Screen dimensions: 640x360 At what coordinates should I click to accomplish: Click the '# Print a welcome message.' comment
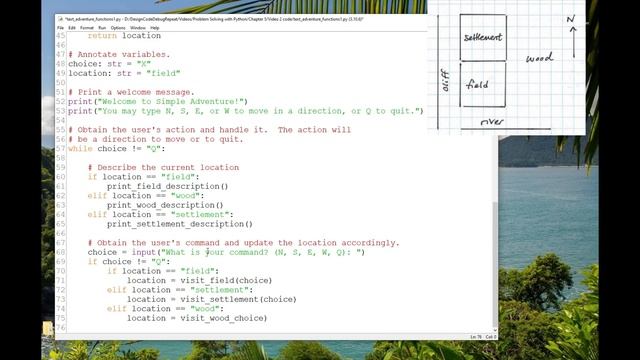point(131,92)
